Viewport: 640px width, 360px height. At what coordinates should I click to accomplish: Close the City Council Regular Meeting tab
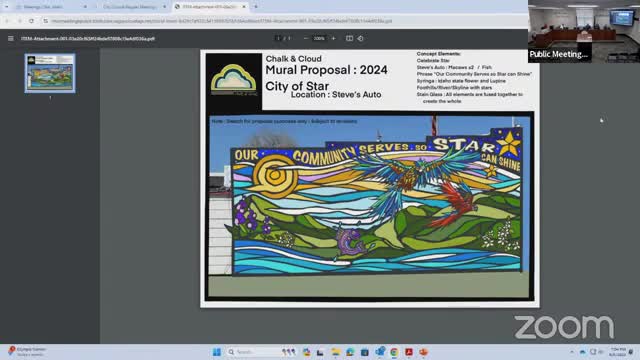[x=164, y=7]
